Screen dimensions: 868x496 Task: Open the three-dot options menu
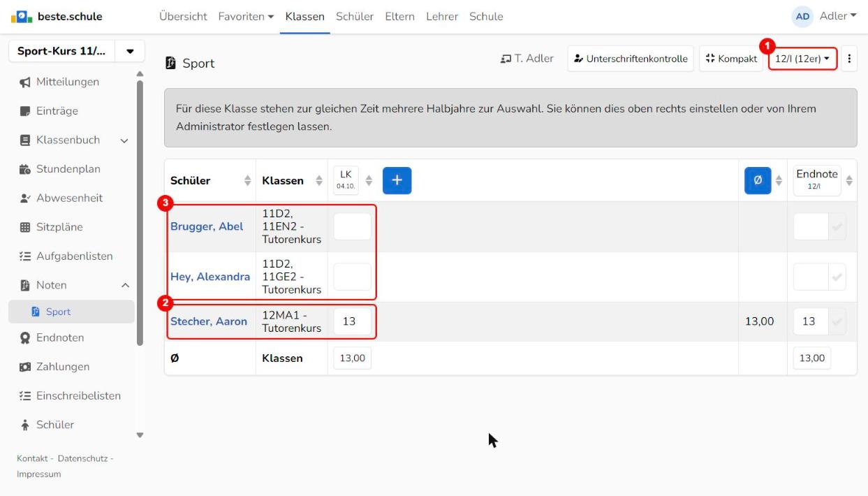pos(849,59)
